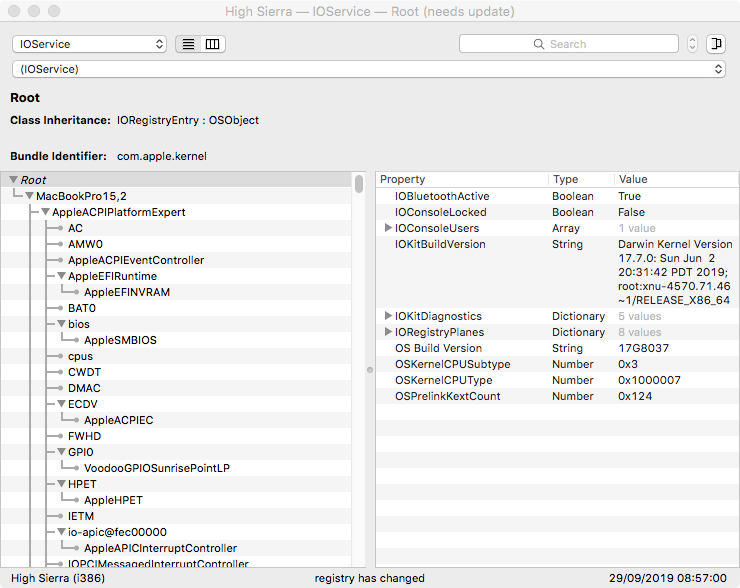Image resolution: width=740 pixels, height=588 pixels.
Task: Expand the IOConsoleUsers array
Action: point(388,227)
